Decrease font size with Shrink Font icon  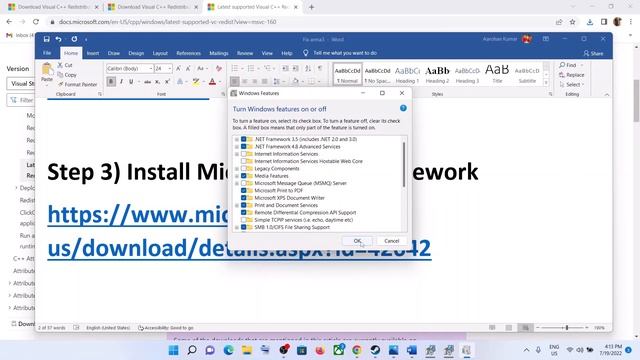[x=188, y=69]
